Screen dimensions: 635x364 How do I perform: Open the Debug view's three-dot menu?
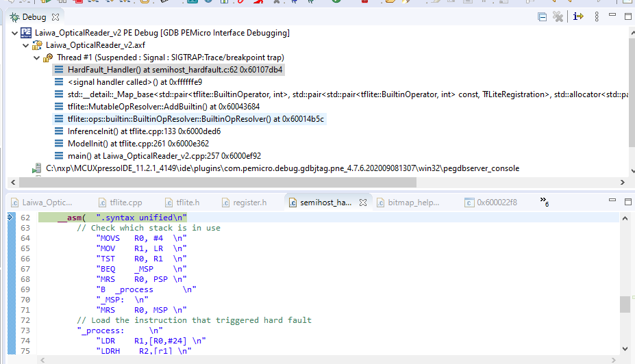point(597,16)
